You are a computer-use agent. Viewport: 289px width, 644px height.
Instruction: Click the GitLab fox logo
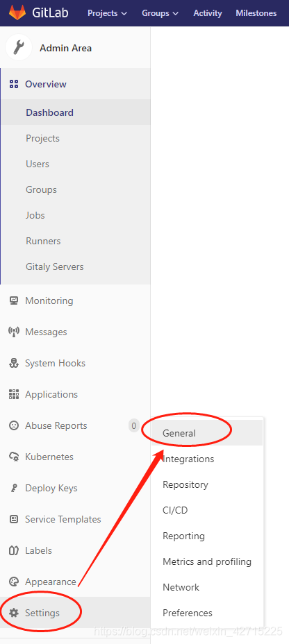pos(17,13)
